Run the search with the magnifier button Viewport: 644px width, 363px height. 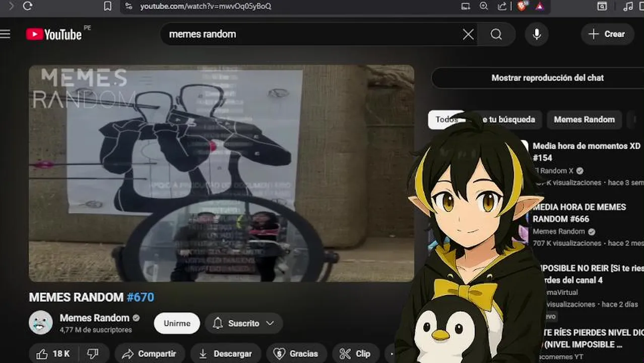pyautogui.click(x=496, y=34)
